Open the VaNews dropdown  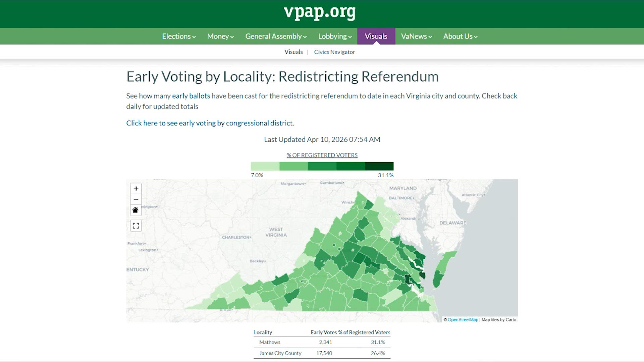point(416,36)
